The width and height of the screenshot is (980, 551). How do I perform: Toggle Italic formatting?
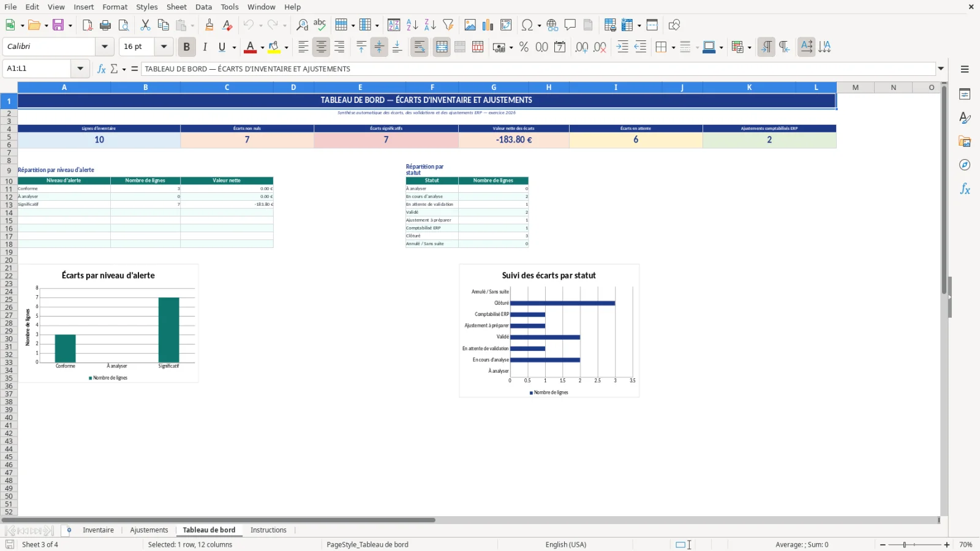205,47
